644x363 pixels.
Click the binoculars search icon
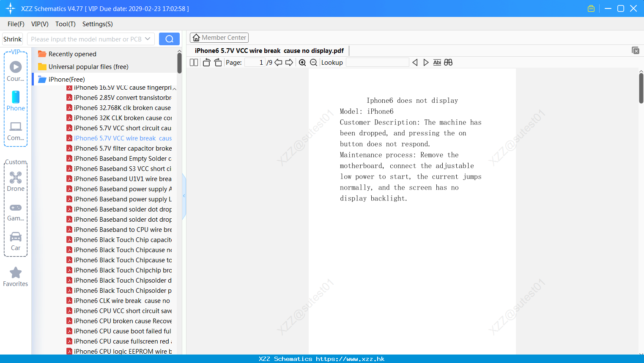(x=448, y=63)
